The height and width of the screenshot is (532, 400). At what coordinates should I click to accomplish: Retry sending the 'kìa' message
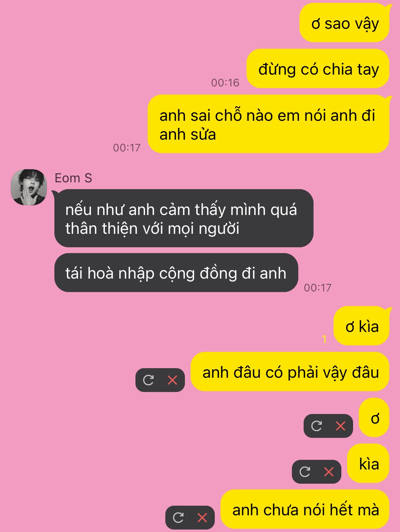[305, 472]
